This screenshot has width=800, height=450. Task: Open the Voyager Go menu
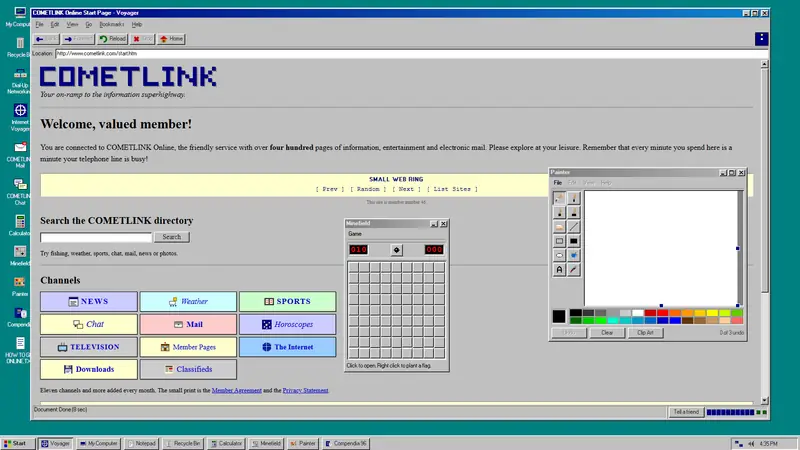[x=88, y=24]
